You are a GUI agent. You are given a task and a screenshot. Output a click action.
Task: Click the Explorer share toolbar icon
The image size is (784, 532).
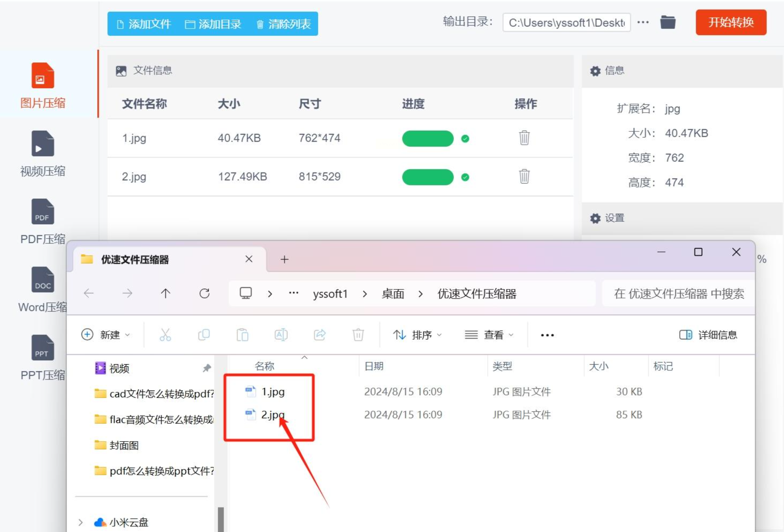click(x=320, y=335)
